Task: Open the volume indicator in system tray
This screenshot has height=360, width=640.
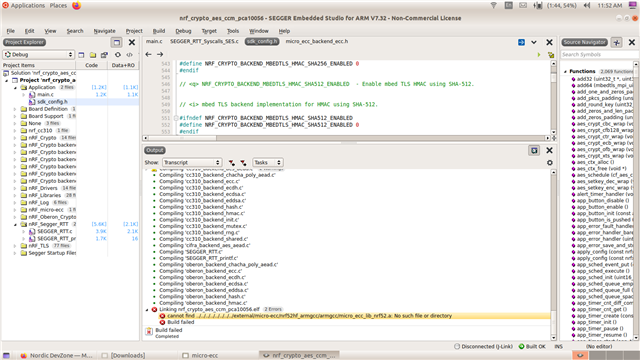Action: coord(587,5)
